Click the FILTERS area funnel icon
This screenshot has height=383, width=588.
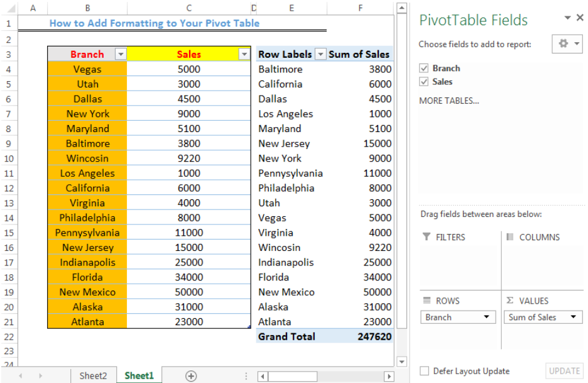(x=428, y=237)
